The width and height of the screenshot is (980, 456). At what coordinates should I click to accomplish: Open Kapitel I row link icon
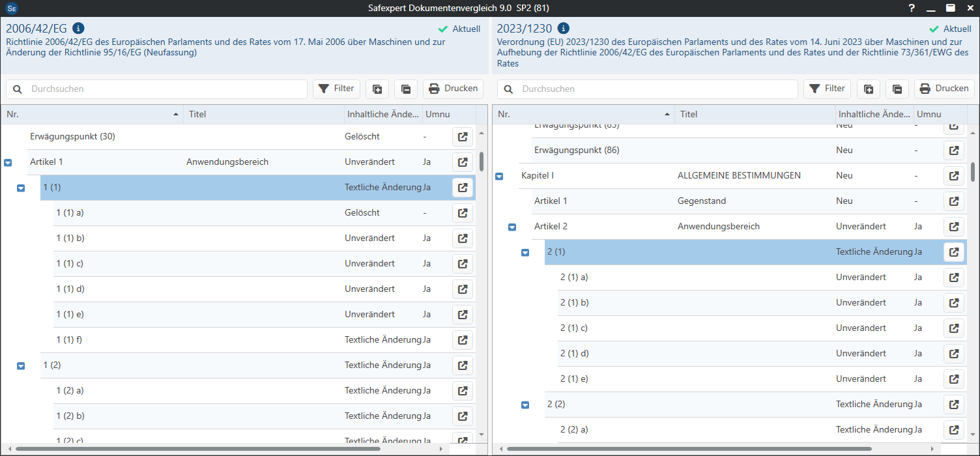coord(954,176)
